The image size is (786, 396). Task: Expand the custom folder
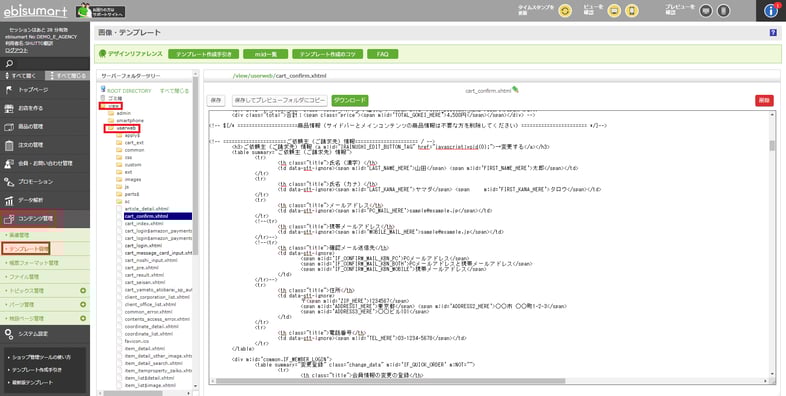133,165
